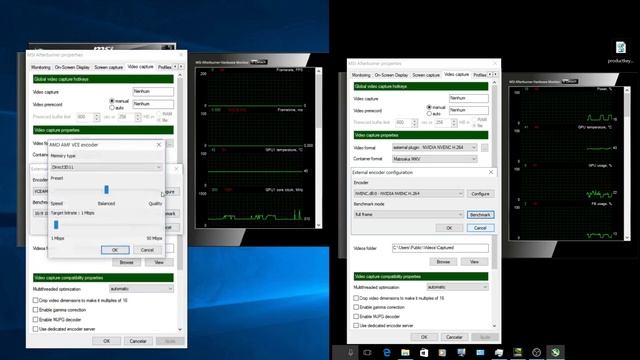Open Task View from the taskbar
Screen dimensions: 640x360
[367, 352]
